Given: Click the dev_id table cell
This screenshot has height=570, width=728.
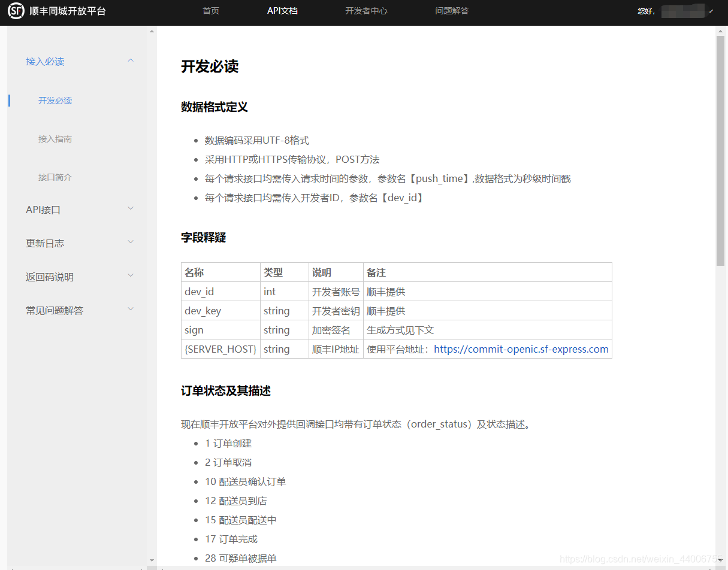Looking at the screenshot, I should [220, 292].
